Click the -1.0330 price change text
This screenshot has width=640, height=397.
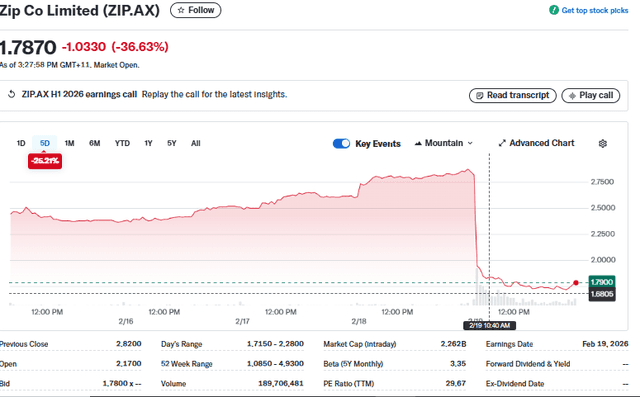tap(84, 47)
